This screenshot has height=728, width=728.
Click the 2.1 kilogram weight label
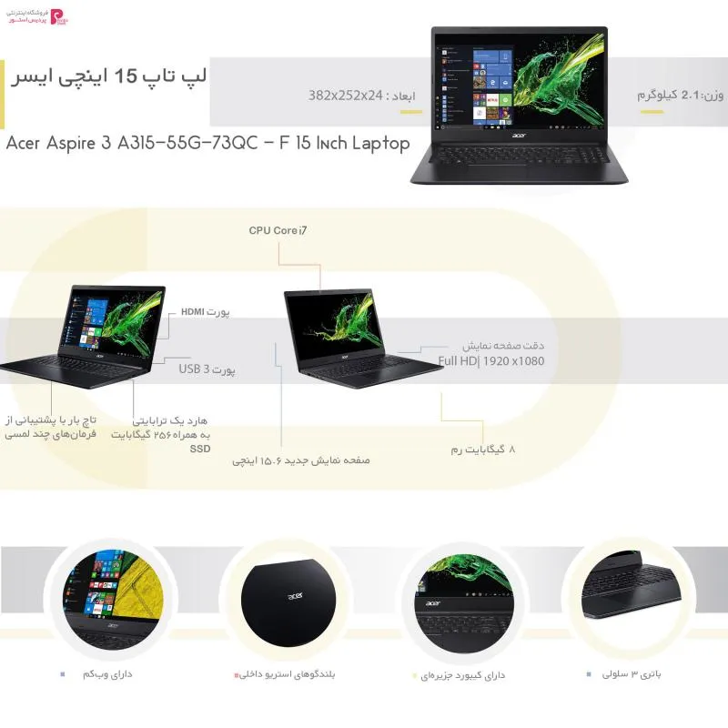coord(680,96)
